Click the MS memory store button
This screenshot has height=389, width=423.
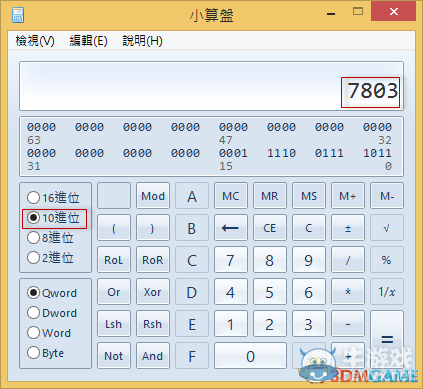[x=309, y=196]
